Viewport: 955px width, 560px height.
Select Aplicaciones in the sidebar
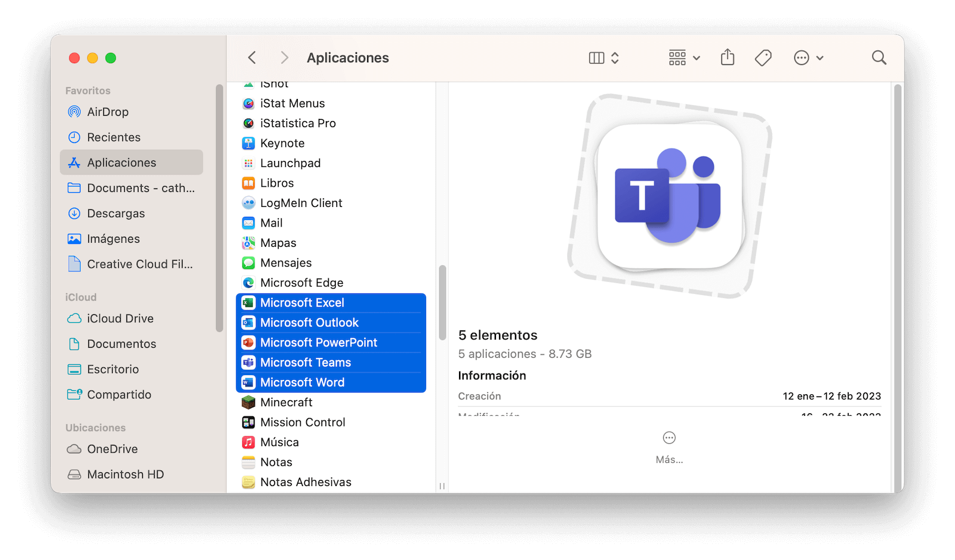point(131,163)
